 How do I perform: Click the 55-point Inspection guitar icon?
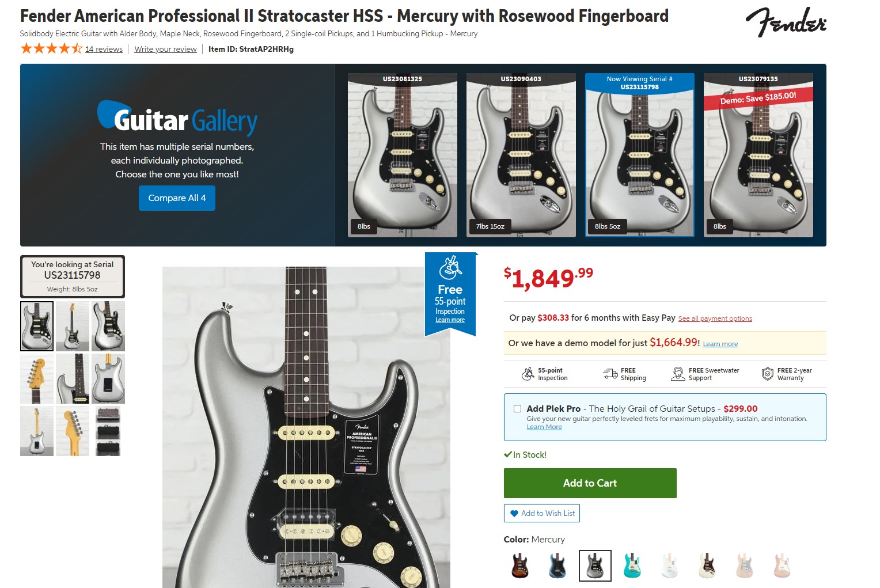[x=528, y=374]
